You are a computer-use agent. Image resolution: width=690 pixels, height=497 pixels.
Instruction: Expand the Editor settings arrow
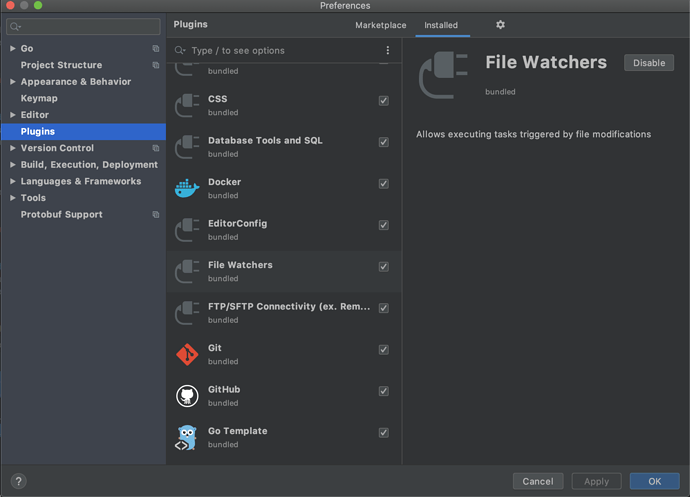tap(13, 114)
